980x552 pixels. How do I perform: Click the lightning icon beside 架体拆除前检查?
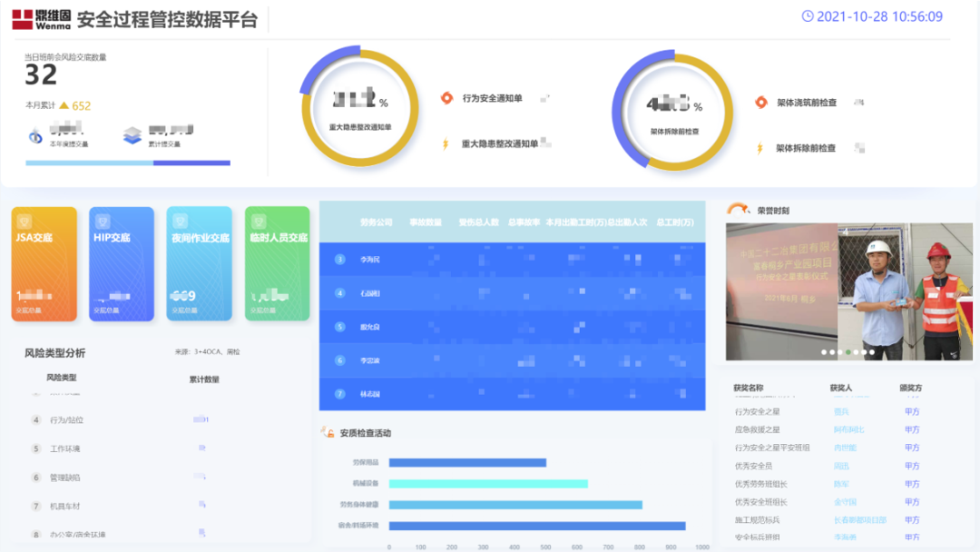click(x=760, y=148)
